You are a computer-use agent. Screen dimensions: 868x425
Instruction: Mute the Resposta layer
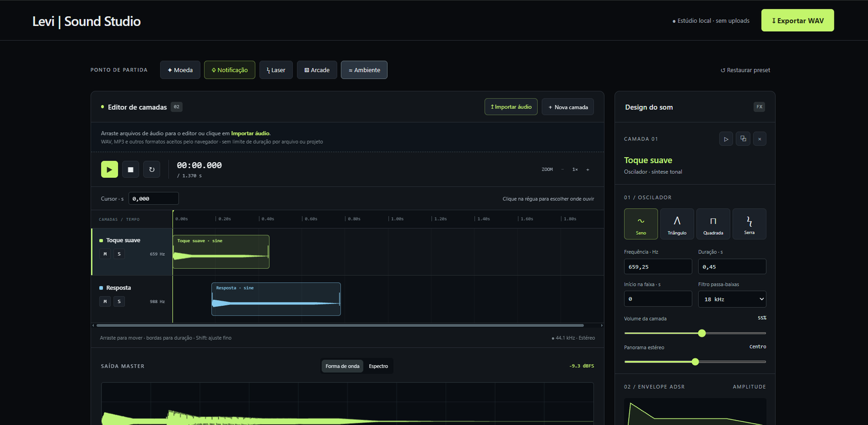pyautogui.click(x=105, y=301)
